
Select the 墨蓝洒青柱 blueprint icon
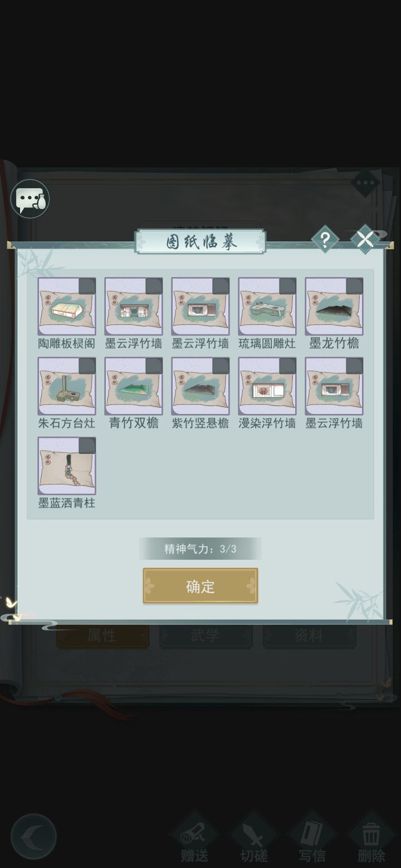click(67, 466)
